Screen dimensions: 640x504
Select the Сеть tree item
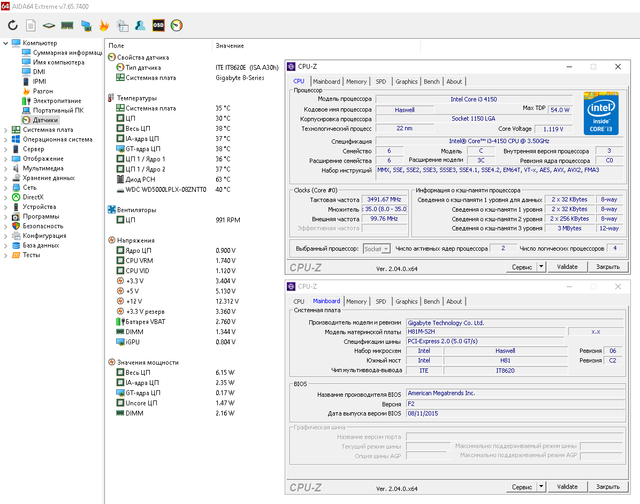point(24,187)
